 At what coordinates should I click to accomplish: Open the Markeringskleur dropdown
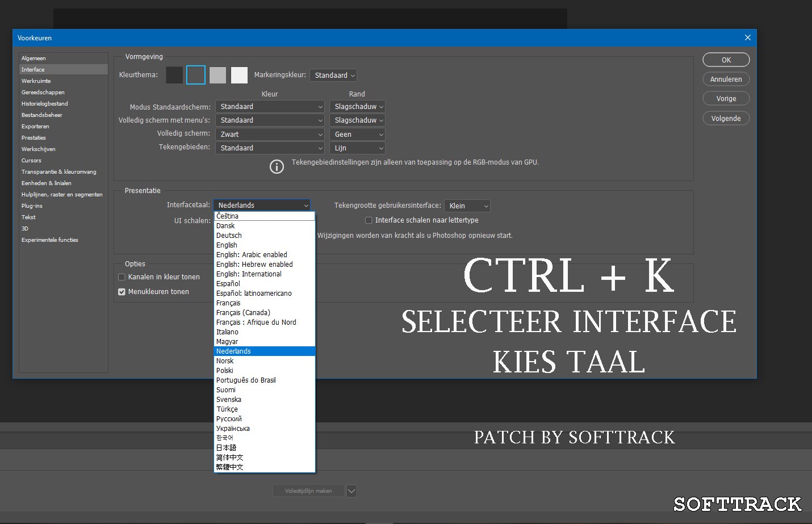pos(334,76)
